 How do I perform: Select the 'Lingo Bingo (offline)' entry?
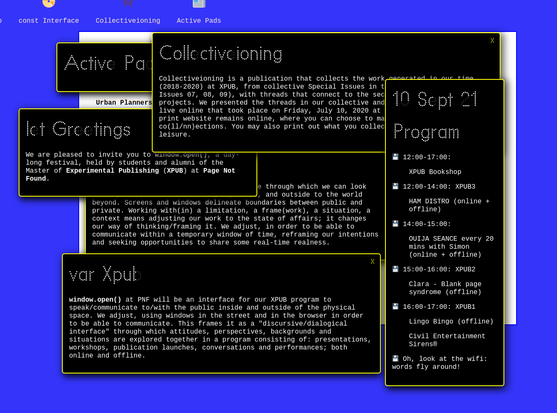451,321
